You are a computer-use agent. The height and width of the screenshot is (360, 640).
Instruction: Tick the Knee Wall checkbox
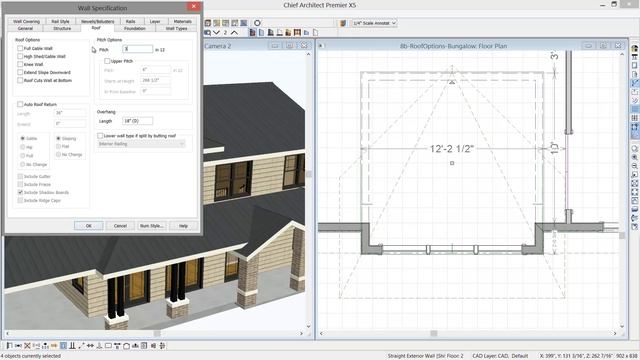[x=20, y=64]
